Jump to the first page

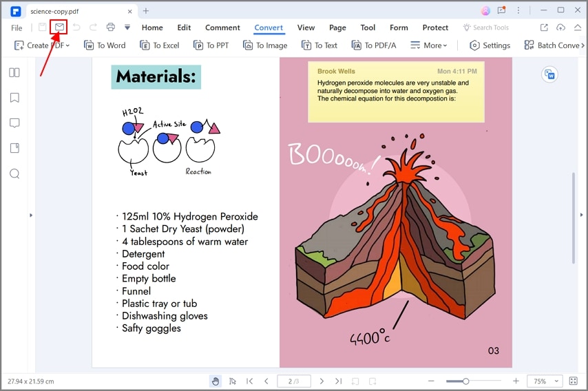point(249,381)
